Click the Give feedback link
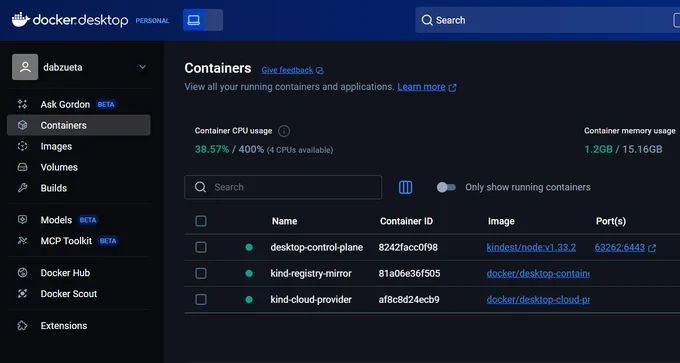The width and height of the screenshot is (680, 363). pyautogui.click(x=287, y=70)
